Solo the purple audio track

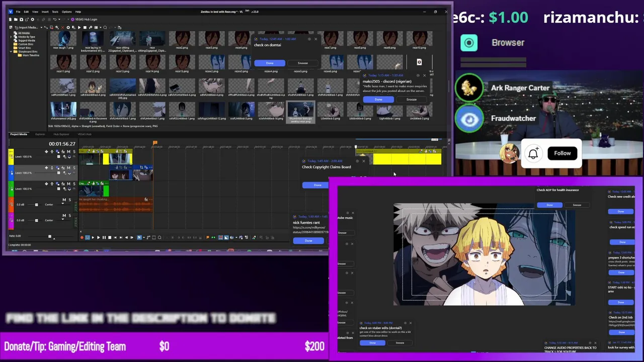[70, 215]
